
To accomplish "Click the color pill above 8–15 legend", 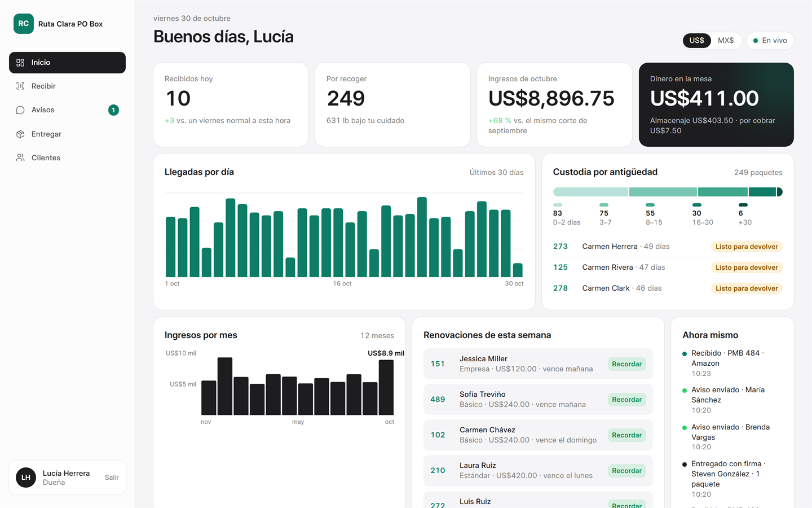I will tap(650, 205).
